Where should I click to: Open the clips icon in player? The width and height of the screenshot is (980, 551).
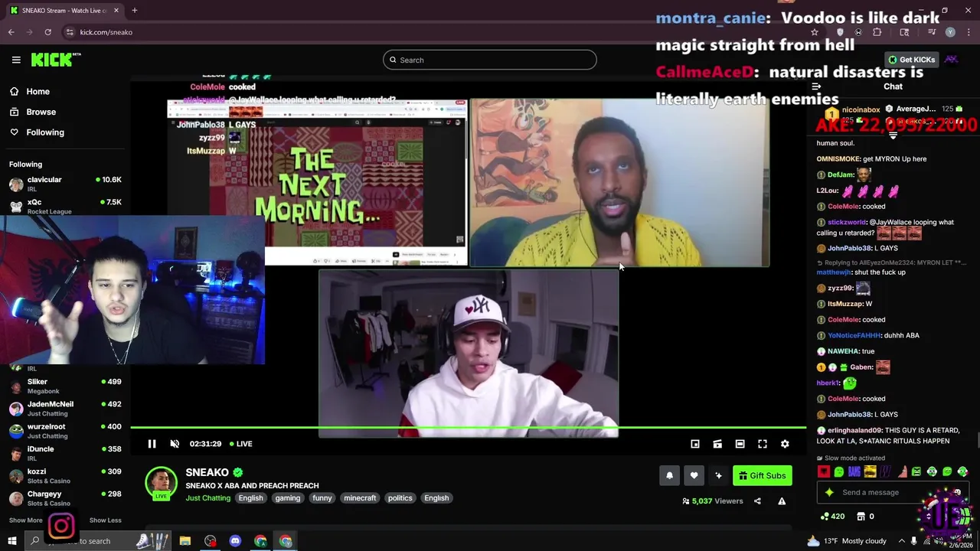click(717, 444)
